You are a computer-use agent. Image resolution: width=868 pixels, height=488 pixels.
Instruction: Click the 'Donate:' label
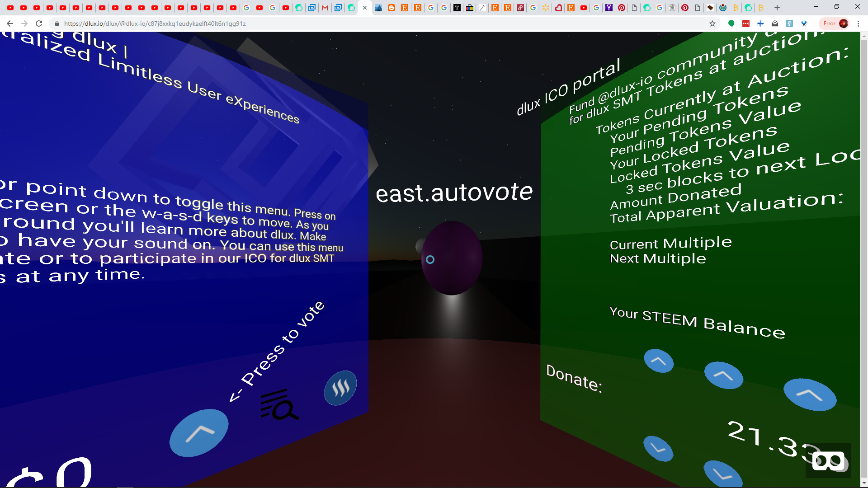tap(574, 378)
